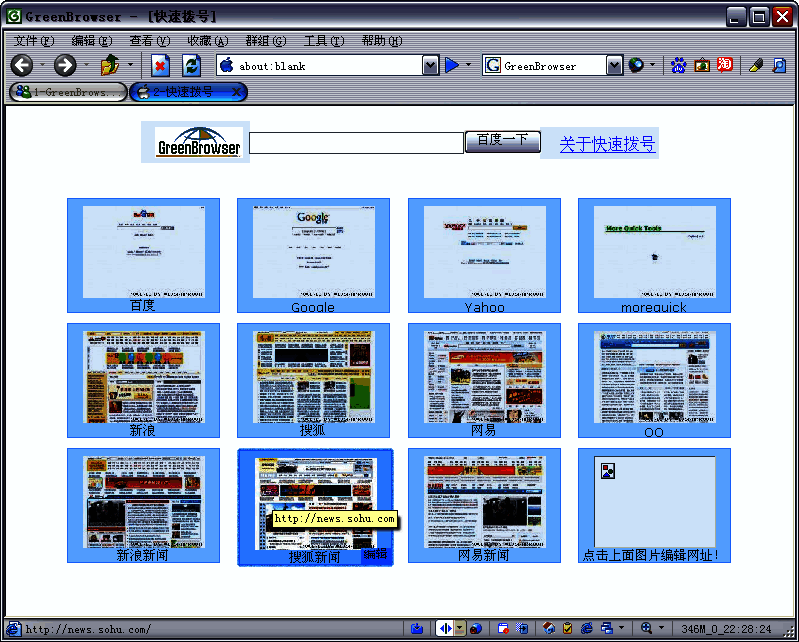Open the Forward button history dropdown
Viewport: 799px width, 642px height.
(x=86, y=65)
